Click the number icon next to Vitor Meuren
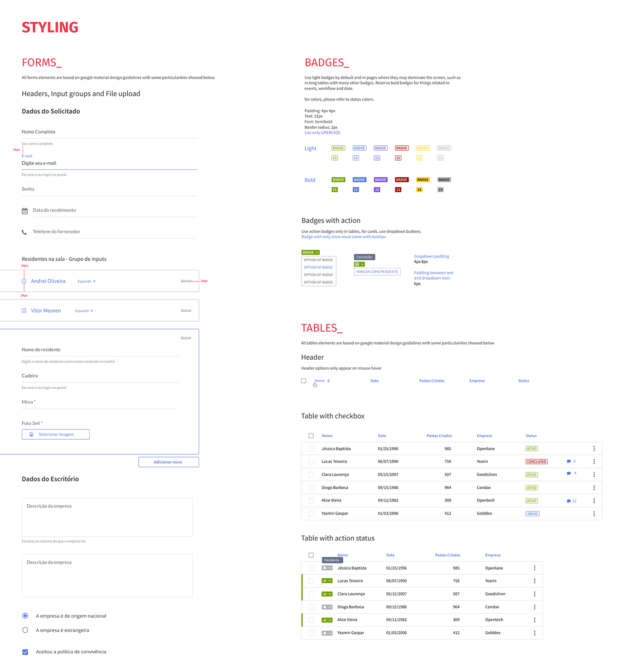The width and height of the screenshot is (634, 672). click(x=24, y=310)
